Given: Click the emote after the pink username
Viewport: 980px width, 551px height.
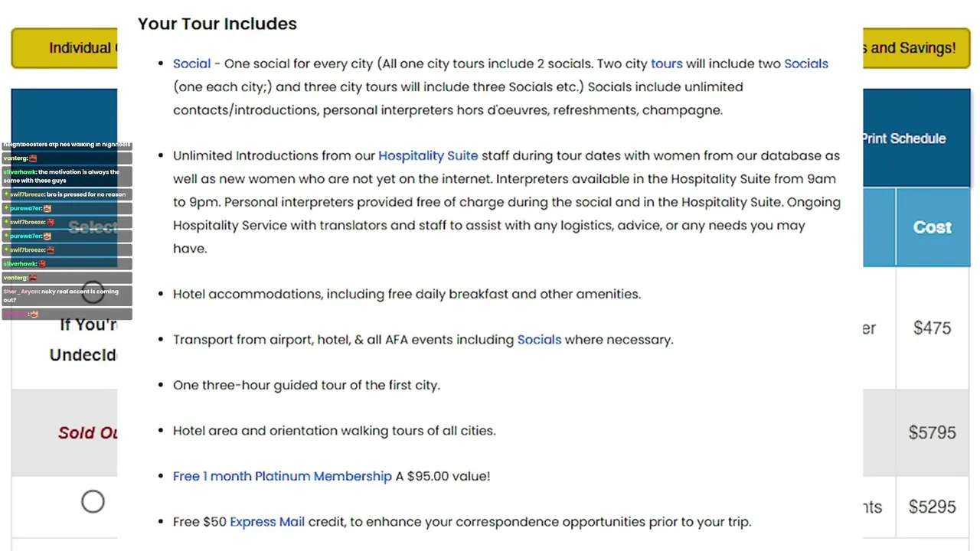Looking at the screenshot, I should [x=34, y=315].
